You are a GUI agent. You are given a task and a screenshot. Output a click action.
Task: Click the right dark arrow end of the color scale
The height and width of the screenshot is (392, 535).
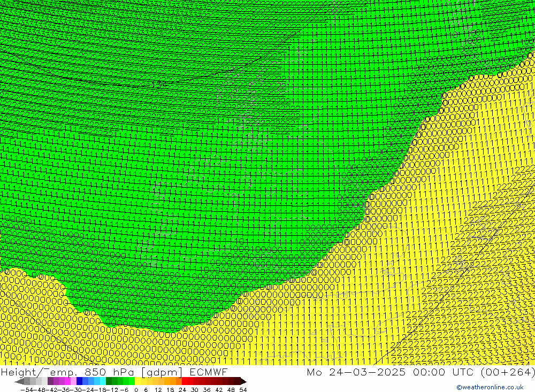click(243, 381)
